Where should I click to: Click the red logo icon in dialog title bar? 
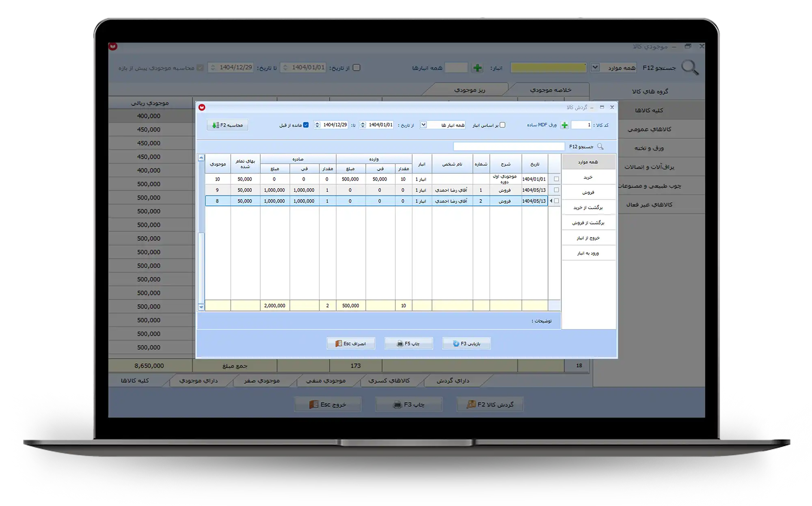point(202,108)
